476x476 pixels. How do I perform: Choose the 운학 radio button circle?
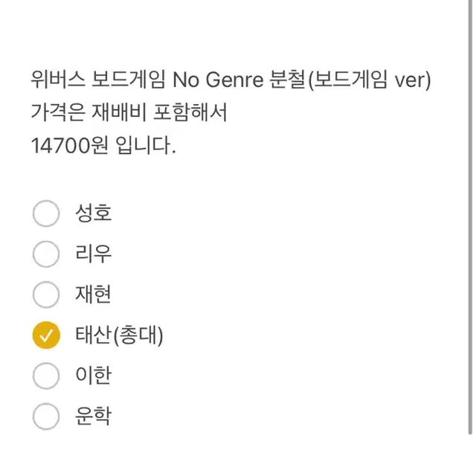[x=46, y=416]
